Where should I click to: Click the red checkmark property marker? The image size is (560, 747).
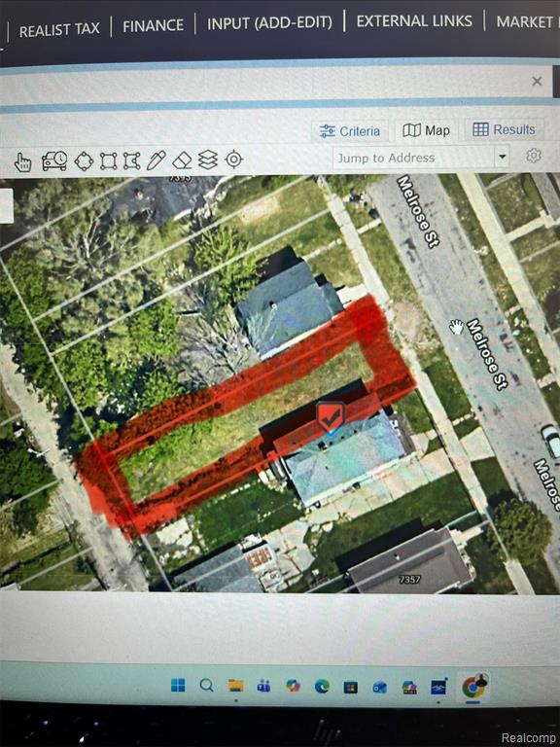click(x=331, y=417)
